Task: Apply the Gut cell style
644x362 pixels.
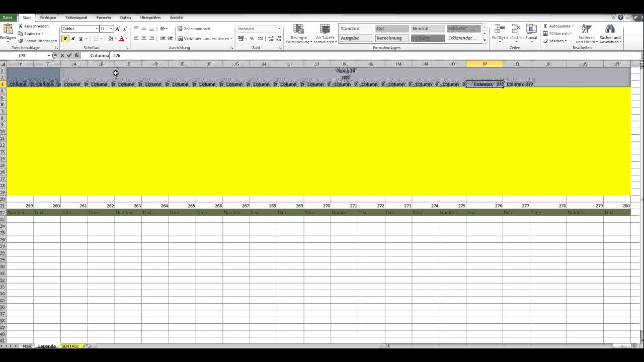Action: pyautogui.click(x=392, y=29)
